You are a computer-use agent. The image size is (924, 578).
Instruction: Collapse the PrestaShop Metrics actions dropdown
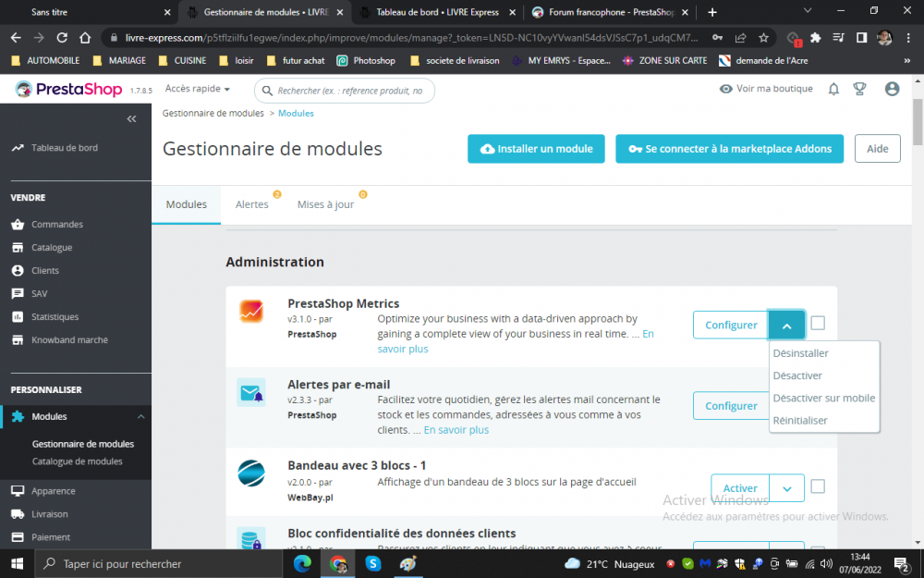click(x=786, y=325)
